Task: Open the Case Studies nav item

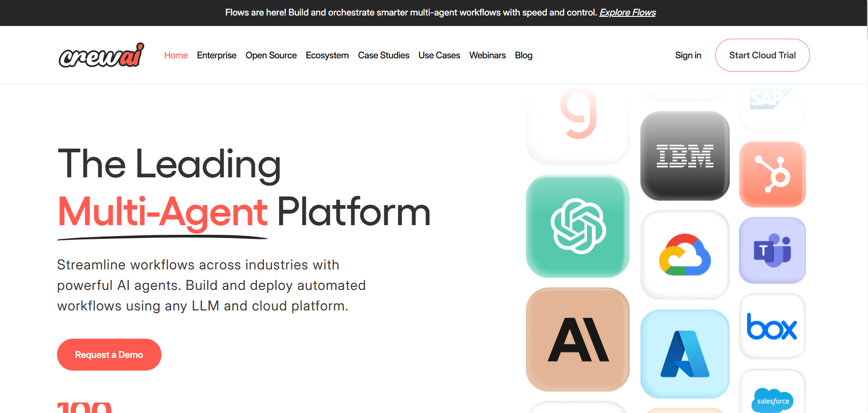Action: [384, 55]
